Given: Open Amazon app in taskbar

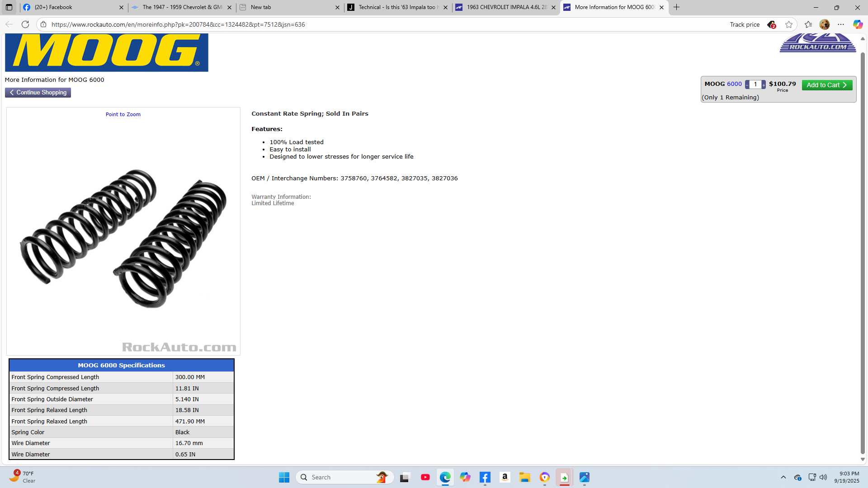Looking at the screenshot, I should point(505,477).
